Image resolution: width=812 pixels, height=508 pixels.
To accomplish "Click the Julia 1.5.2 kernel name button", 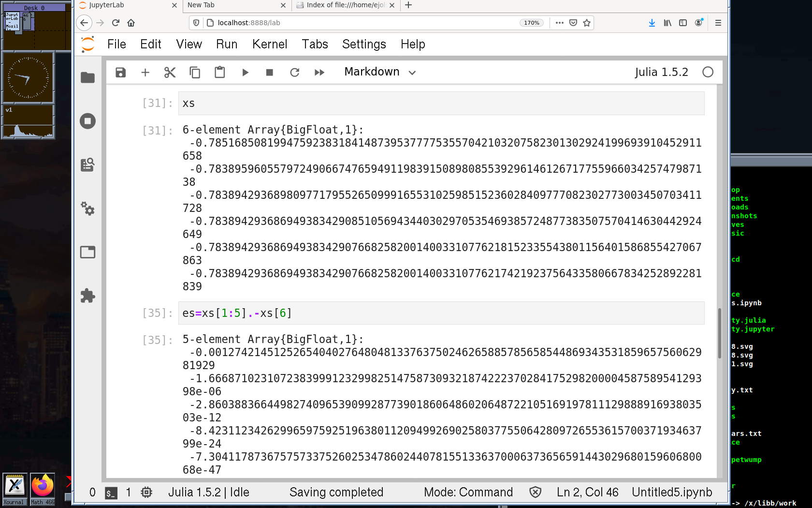I will point(661,72).
